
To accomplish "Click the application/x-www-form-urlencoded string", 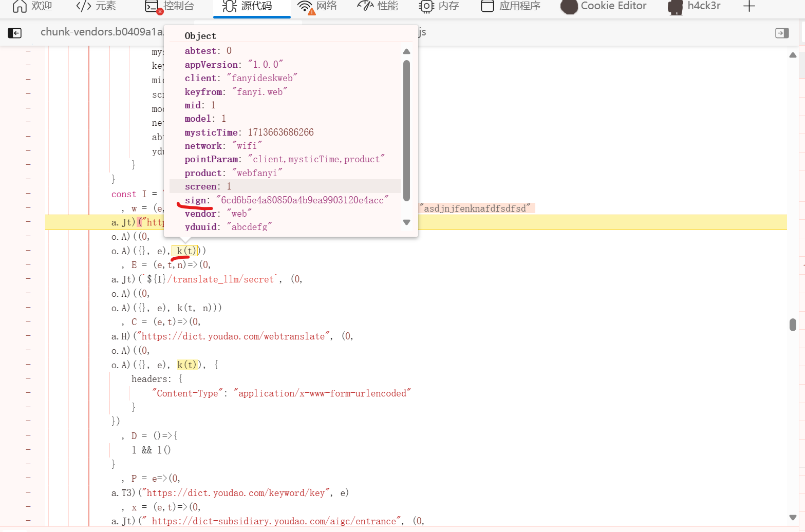I will point(322,393).
